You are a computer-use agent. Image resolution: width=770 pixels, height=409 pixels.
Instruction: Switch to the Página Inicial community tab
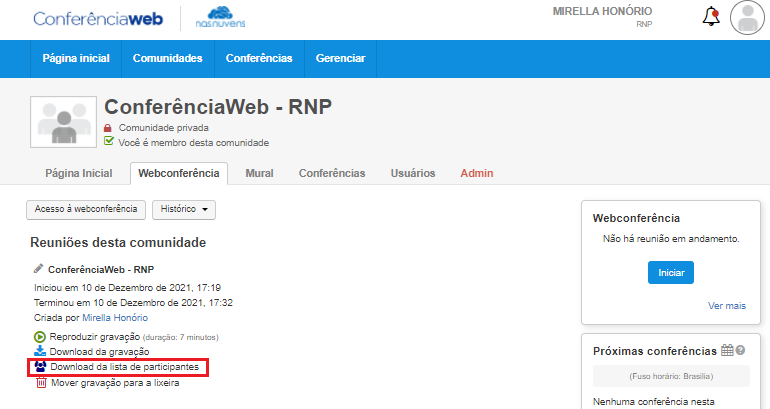click(x=79, y=173)
